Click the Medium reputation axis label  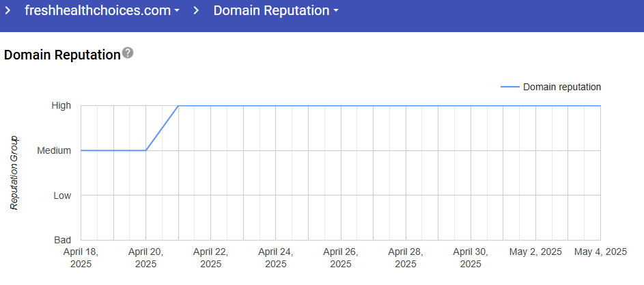click(x=54, y=150)
